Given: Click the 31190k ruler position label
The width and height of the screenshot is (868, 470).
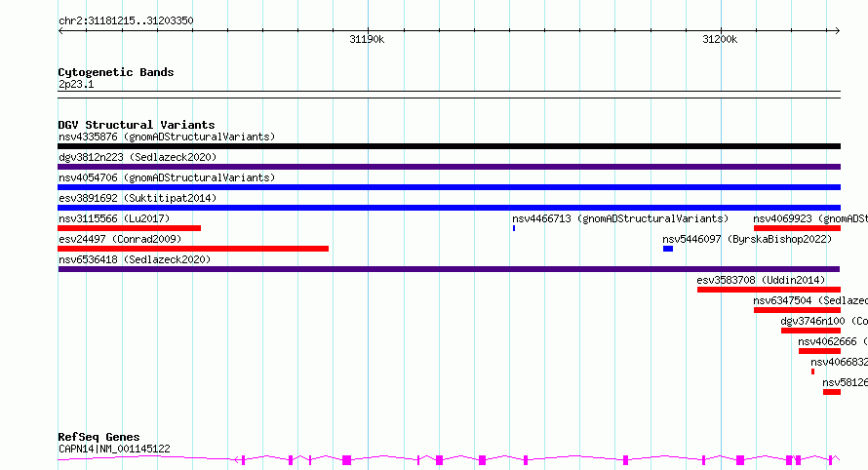Looking at the screenshot, I should [367, 39].
